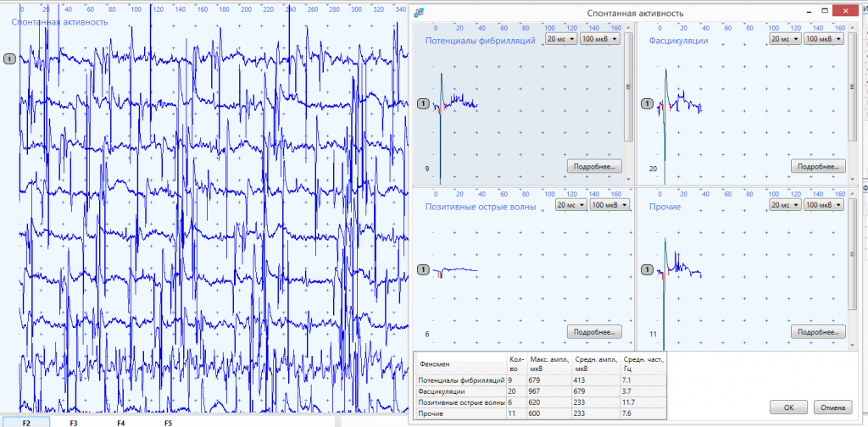Click the Средн. част., Гц column header
868x427 pixels.
click(643, 364)
